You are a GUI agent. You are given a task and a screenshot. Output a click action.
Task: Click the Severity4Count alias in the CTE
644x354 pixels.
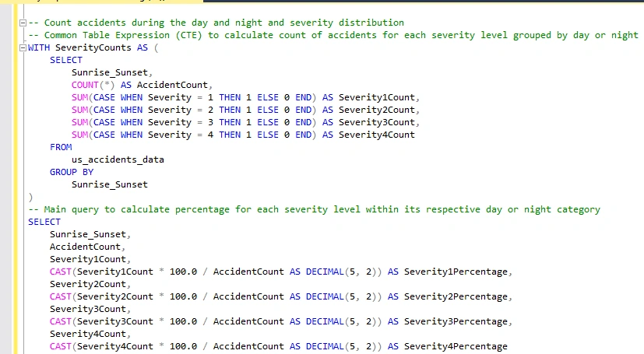pos(377,135)
